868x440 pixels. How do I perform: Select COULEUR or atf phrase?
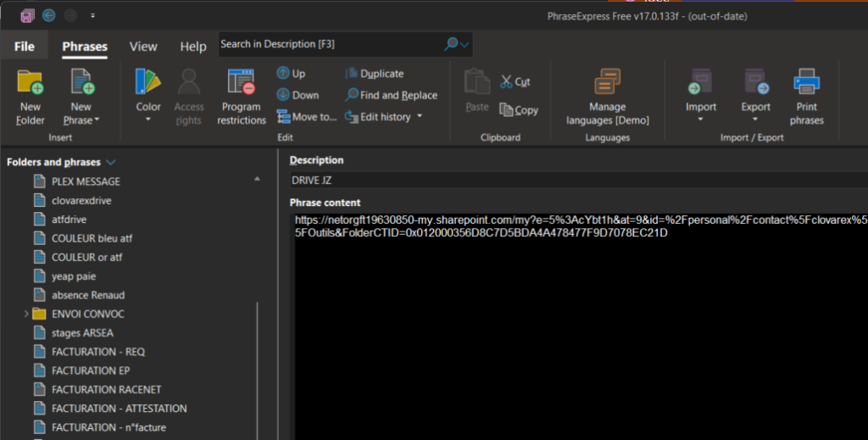click(87, 258)
